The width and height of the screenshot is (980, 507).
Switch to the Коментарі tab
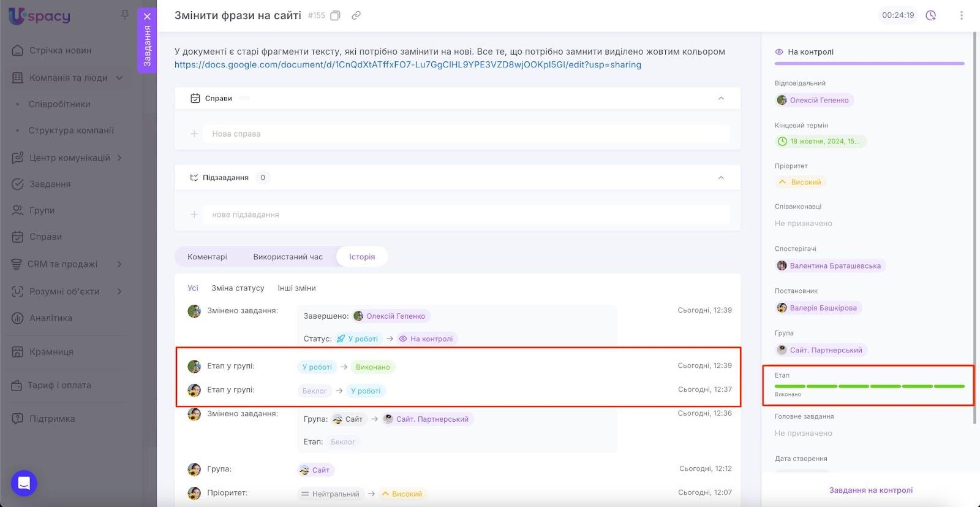207,257
